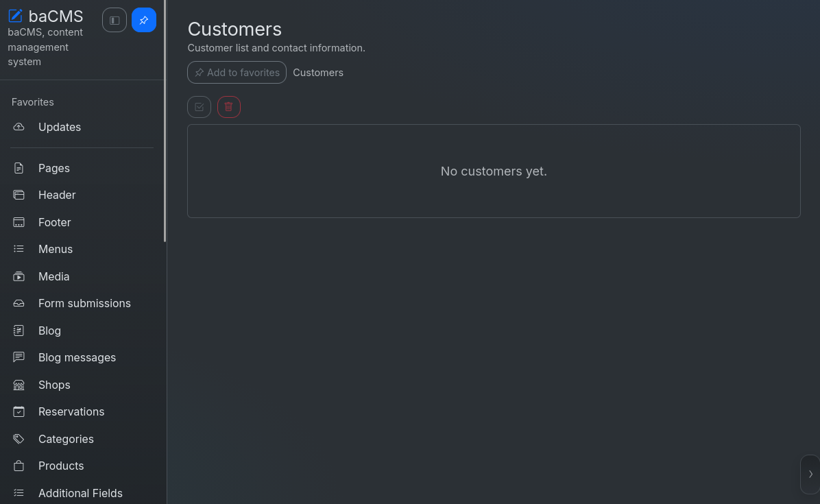Click the Media play icon

(19, 276)
